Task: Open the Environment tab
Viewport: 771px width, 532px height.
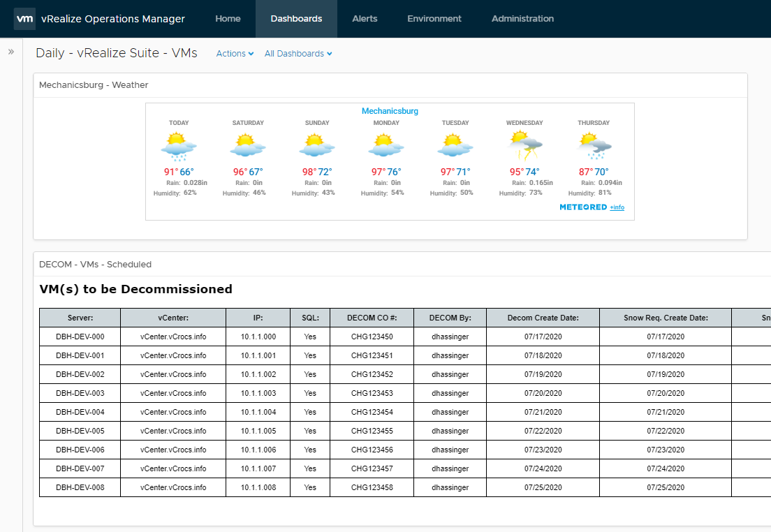Action: tap(434, 19)
